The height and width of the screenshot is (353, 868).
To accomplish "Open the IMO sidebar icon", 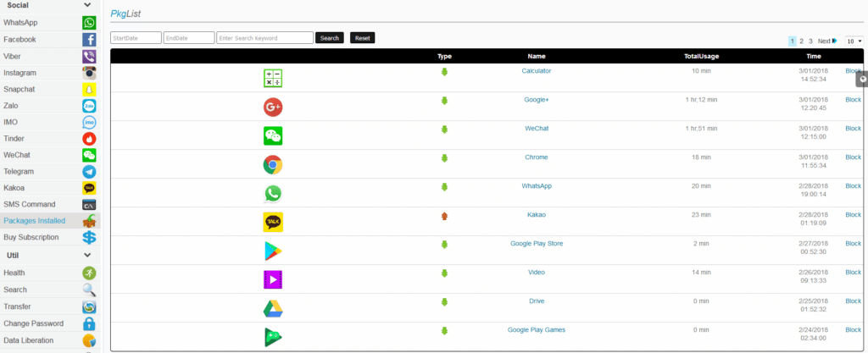I will click(x=89, y=122).
